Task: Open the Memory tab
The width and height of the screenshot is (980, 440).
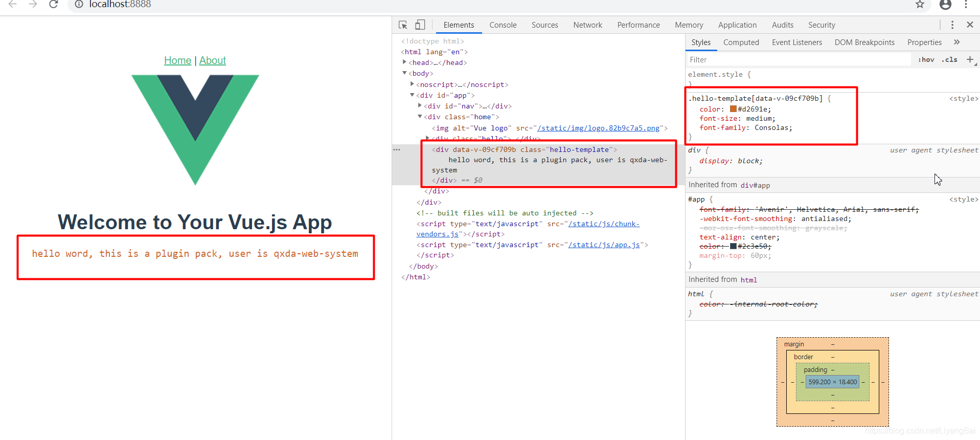Action: click(x=689, y=25)
